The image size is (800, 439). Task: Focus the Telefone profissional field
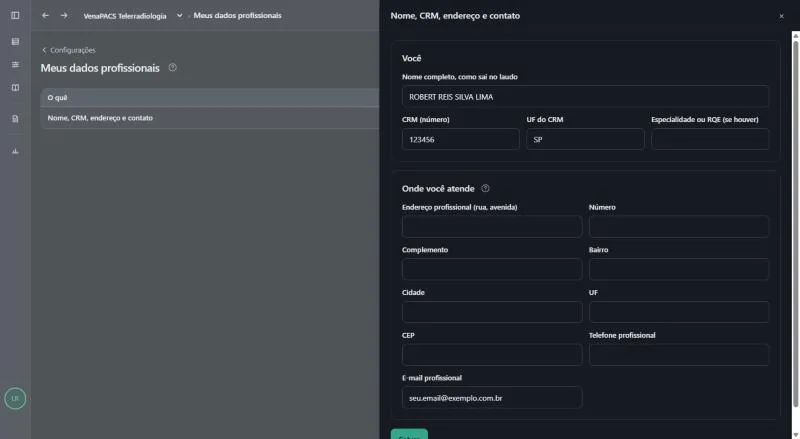679,355
